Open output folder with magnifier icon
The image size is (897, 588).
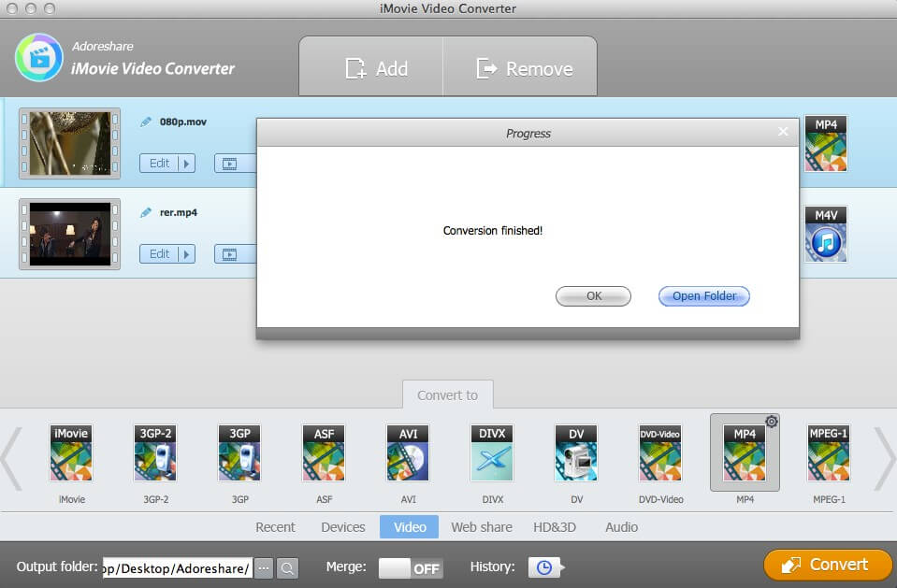(287, 568)
